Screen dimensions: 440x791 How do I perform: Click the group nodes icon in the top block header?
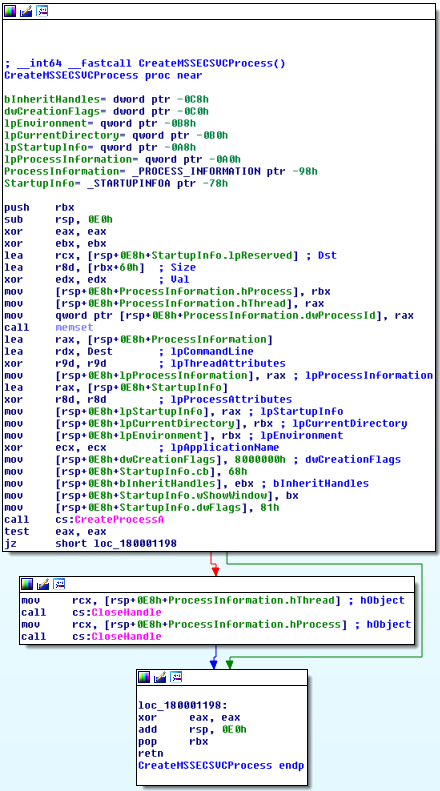pyautogui.click(x=42, y=11)
